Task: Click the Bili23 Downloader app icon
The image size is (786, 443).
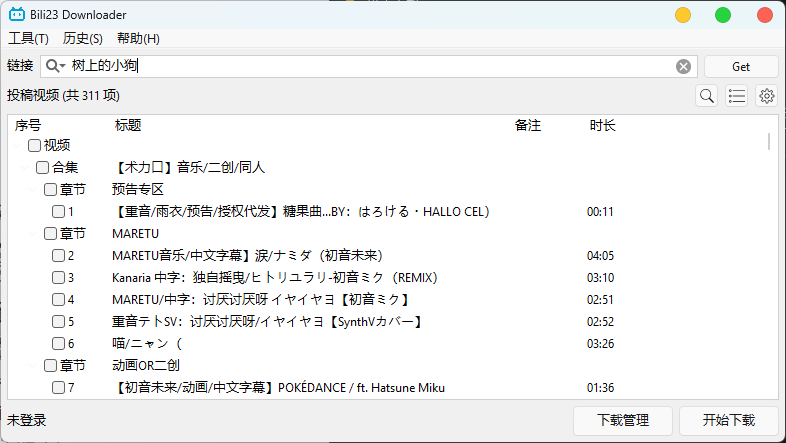Action: pos(16,15)
